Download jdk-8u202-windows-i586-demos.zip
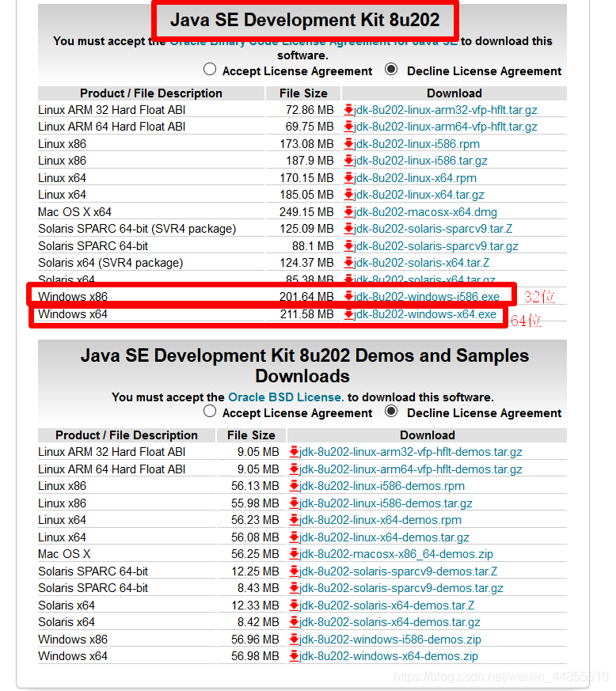The image size is (616, 691). click(390, 640)
